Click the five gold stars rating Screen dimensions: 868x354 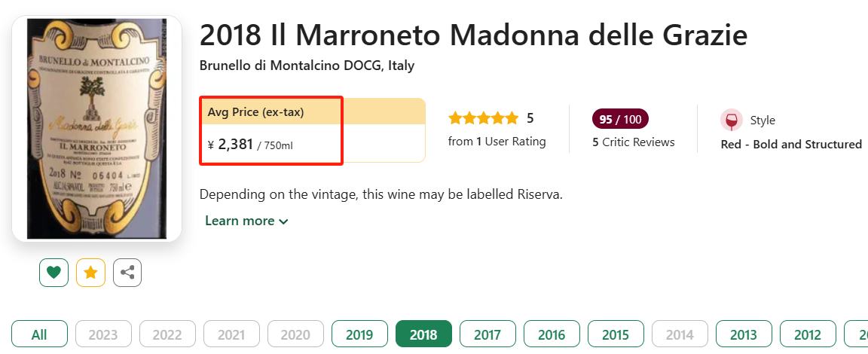(x=483, y=118)
